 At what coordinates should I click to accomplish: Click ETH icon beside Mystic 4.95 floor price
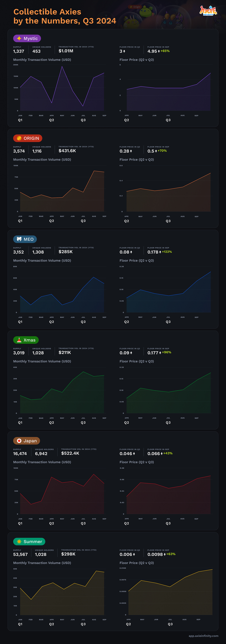coord(159,51)
